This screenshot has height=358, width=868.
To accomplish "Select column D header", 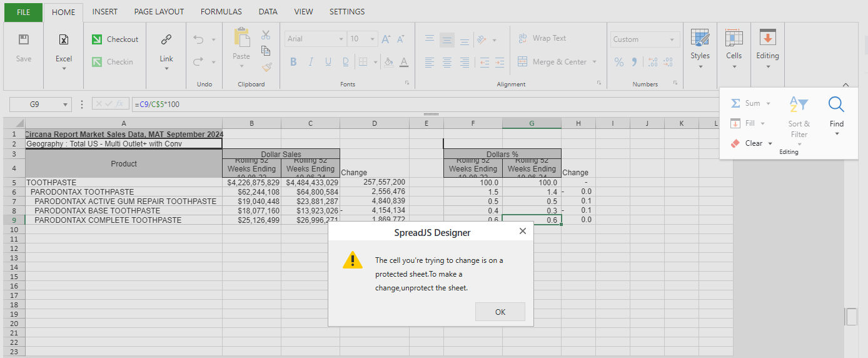I will (375, 123).
